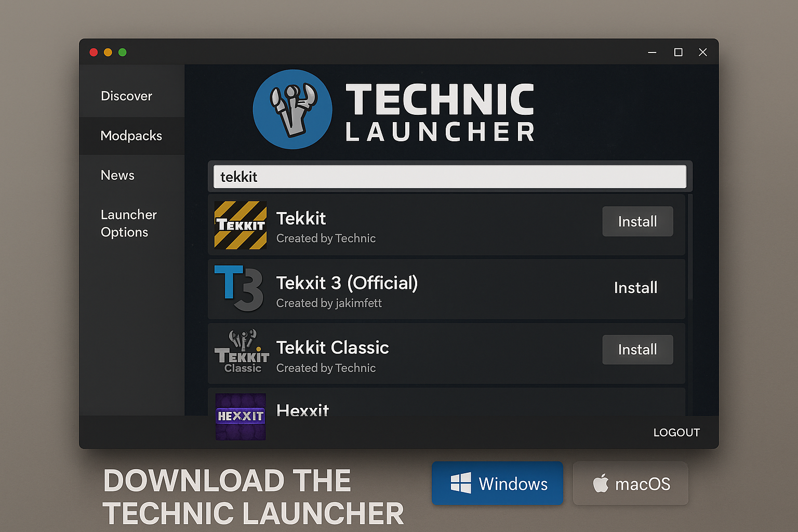Click the LOGOUT link
The height and width of the screenshot is (532, 798).
click(676, 432)
